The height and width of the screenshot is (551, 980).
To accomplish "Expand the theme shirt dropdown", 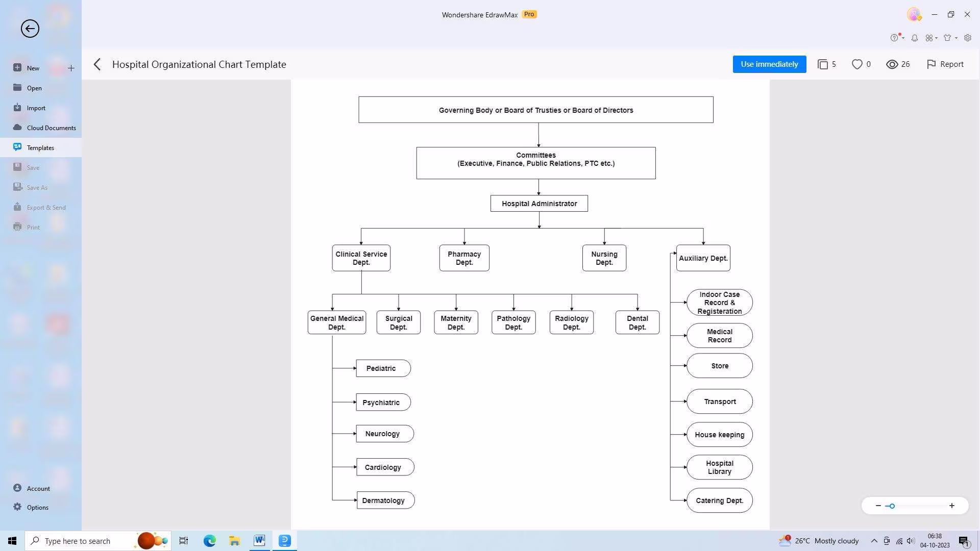I will pyautogui.click(x=955, y=38).
